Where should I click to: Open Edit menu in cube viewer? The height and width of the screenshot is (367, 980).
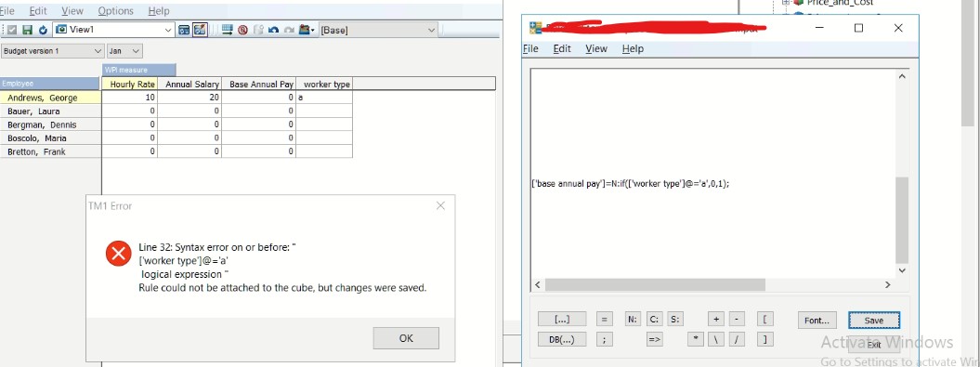(x=38, y=11)
